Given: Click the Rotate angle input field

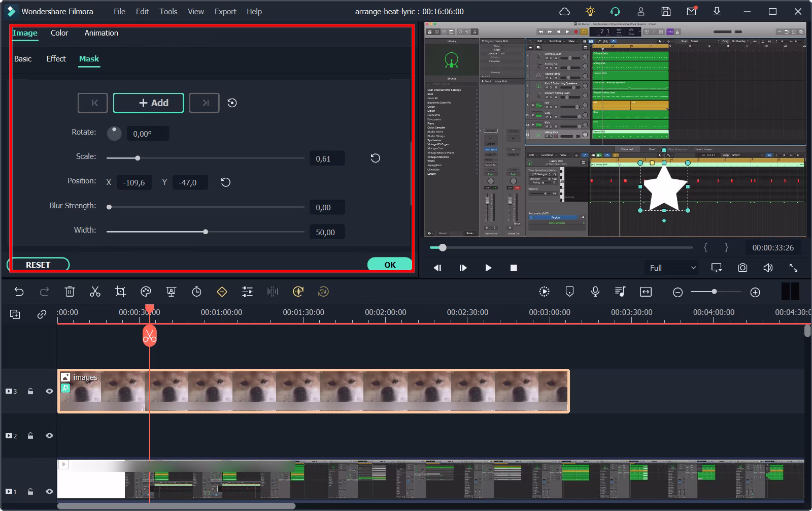Looking at the screenshot, I should coord(148,134).
